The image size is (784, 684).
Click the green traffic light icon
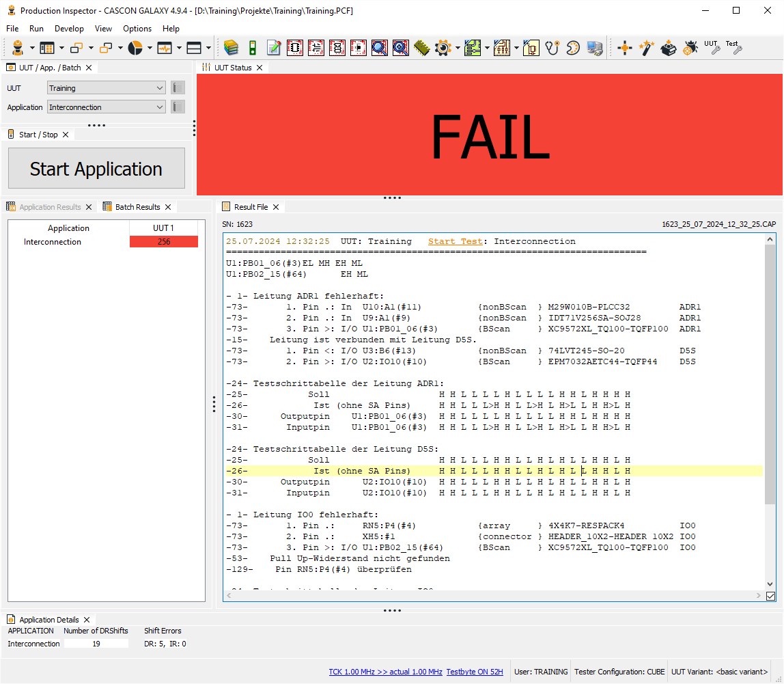pyautogui.click(x=253, y=48)
